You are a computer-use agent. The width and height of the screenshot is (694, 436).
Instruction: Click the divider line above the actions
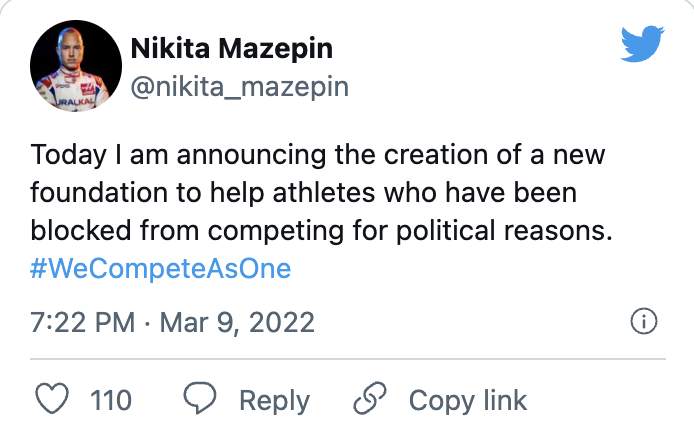click(347, 358)
